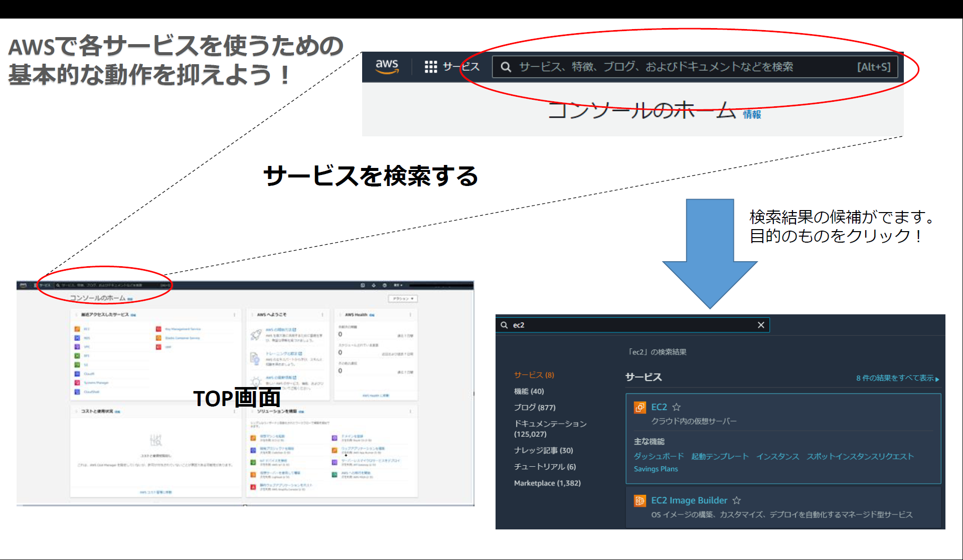Open the notifications bell in TOP screen navbar
Viewport: 963px width, 560px height.
[374, 285]
